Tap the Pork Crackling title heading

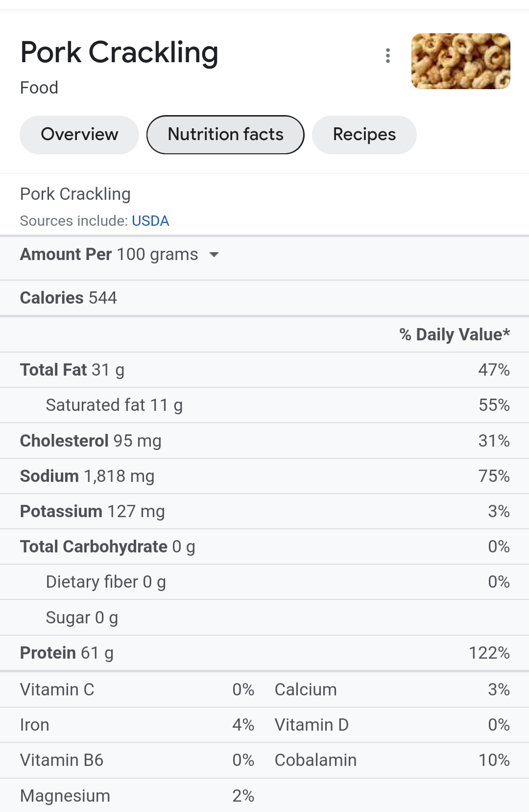pyautogui.click(x=119, y=53)
